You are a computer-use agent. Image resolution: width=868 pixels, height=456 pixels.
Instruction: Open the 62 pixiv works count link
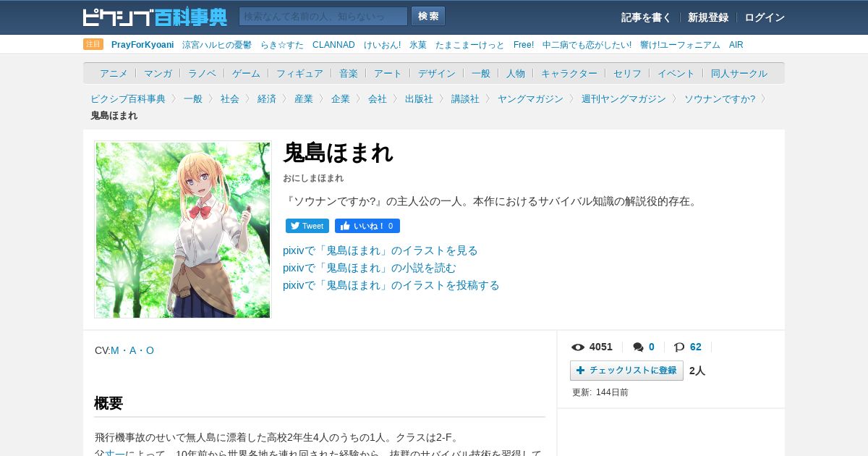(x=696, y=347)
